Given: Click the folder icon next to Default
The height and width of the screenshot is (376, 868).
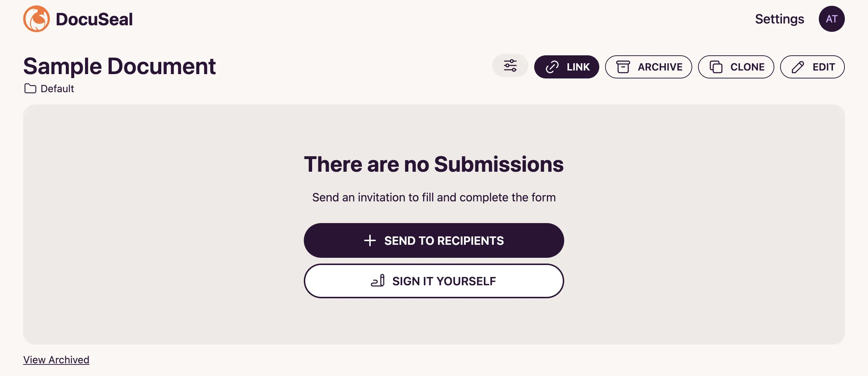Looking at the screenshot, I should (30, 88).
